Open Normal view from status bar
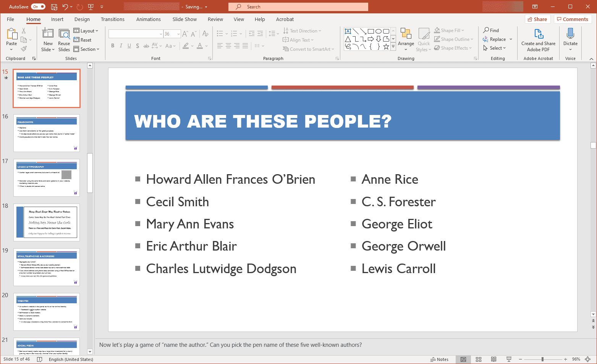The width and height of the screenshot is (597, 364). click(463, 359)
